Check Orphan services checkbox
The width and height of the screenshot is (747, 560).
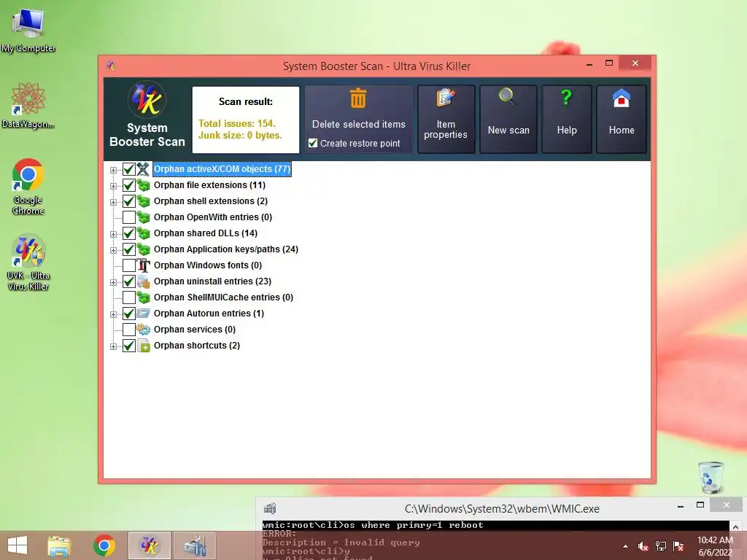coord(128,330)
